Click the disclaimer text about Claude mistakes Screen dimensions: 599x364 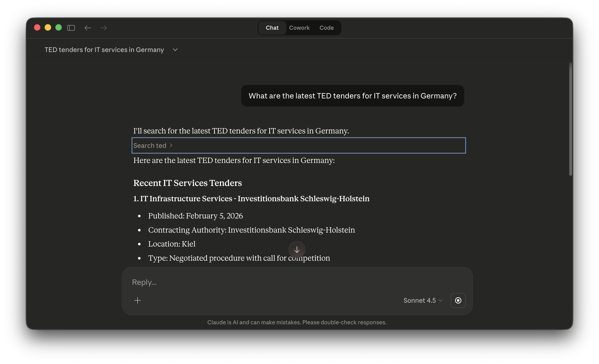tap(297, 322)
